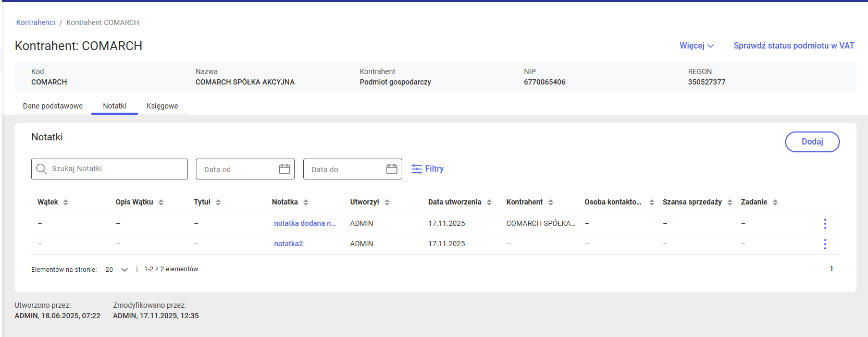Sort notes by the Wątek column
This screenshot has height=337, width=868.
click(x=66, y=202)
